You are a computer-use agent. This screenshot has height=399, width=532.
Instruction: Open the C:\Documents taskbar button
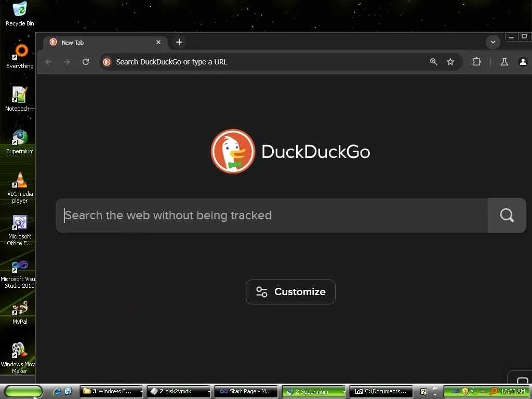[x=381, y=391]
